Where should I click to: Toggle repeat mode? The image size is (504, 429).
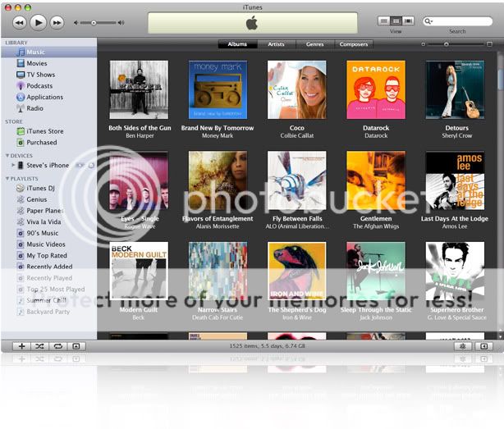(57, 346)
